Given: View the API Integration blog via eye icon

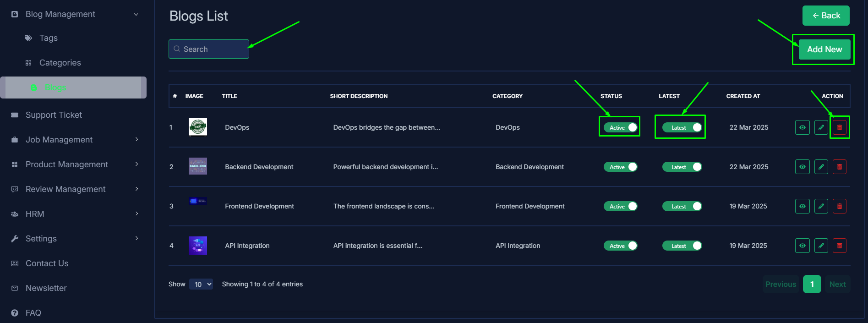Looking at the screenshot, I should click(x=802, y=246).
